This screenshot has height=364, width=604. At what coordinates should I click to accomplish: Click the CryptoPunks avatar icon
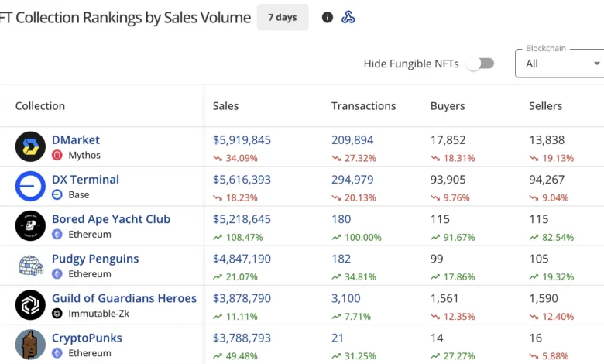[x=30, y=345]
